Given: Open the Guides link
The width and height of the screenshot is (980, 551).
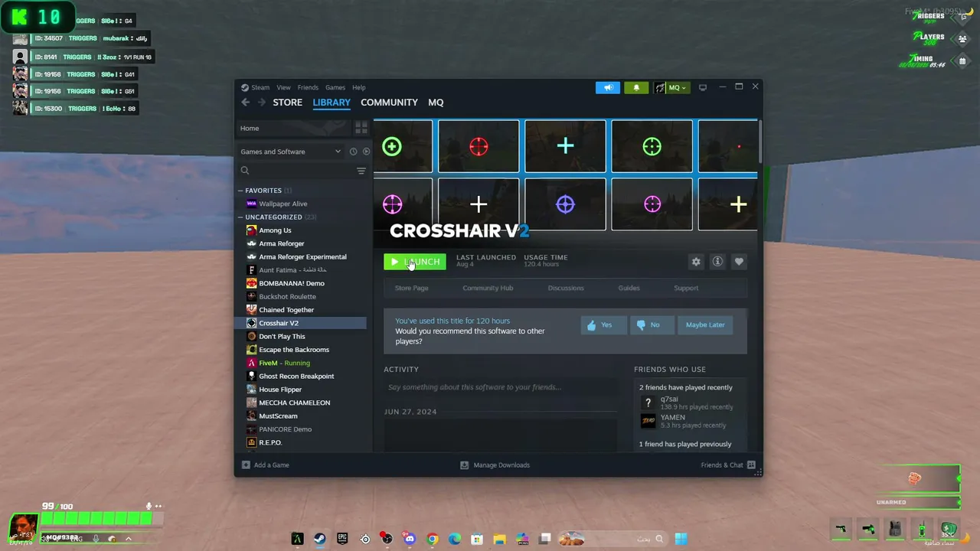Looking at the screenshot, I should 629,288.
